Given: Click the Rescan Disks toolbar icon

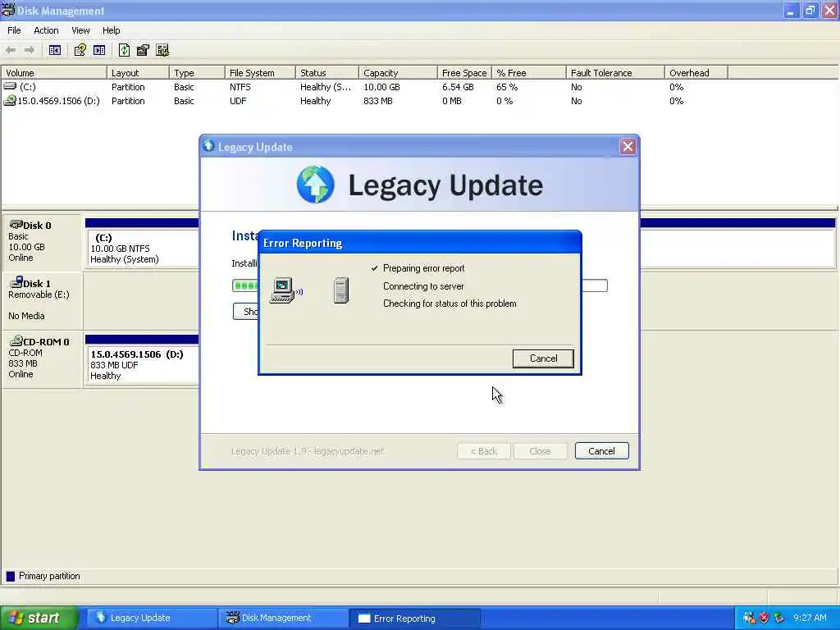Looking at the screenshot, I should pyautogui.click(x=143, y=50).
